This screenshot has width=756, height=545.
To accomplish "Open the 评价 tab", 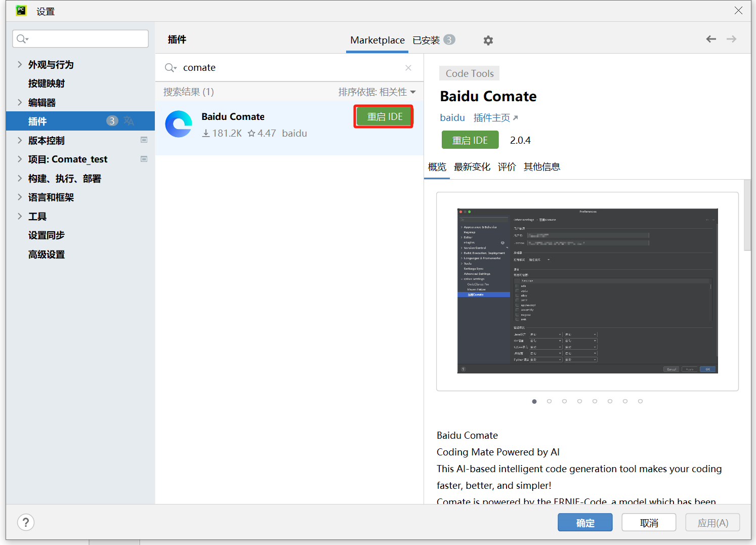I will (x=507, y=167).
